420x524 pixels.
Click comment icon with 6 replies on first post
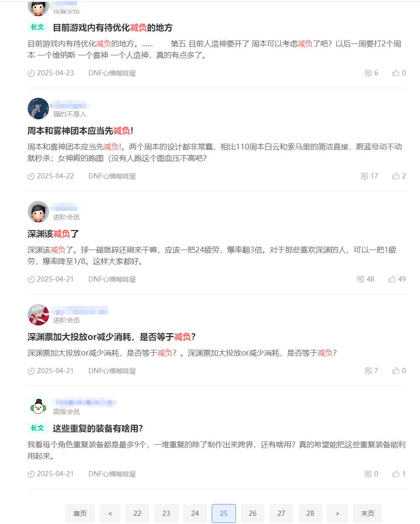tap(368, 73)
